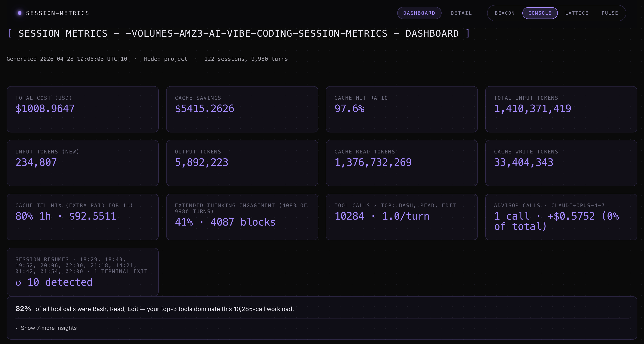Click the SESSION-METRICS brand title
The height and width of the screenshot is (344, 644).
coord(58,13)
